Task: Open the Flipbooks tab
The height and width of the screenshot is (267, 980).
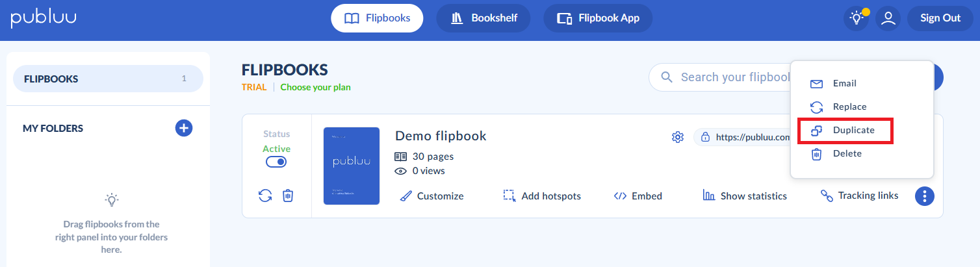Action: pyautogui.click(x=377, y=18)
